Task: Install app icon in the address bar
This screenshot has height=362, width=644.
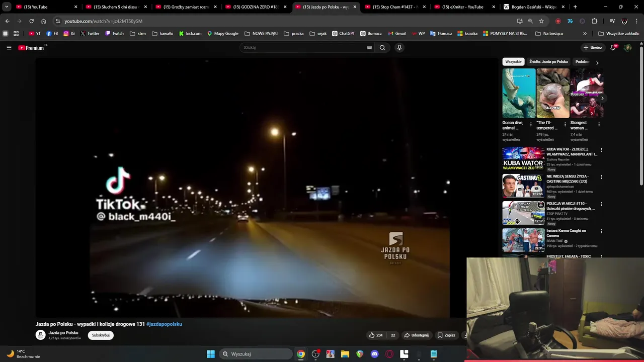Action: 520,21
